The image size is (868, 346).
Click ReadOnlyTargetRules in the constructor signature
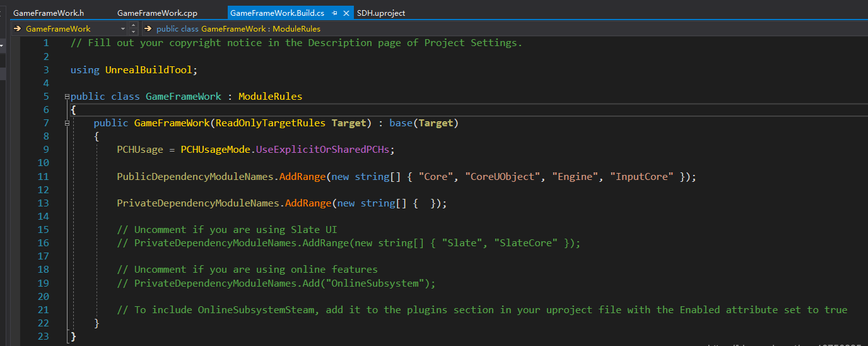click(271, 123)
